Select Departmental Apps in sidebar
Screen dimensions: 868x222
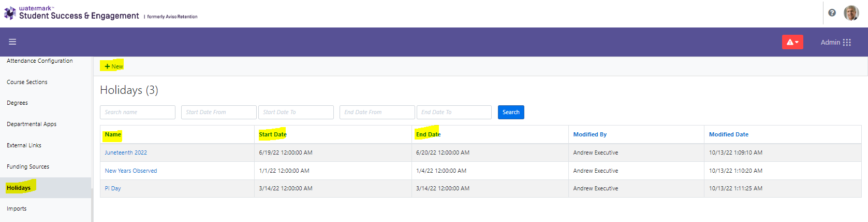32,124
